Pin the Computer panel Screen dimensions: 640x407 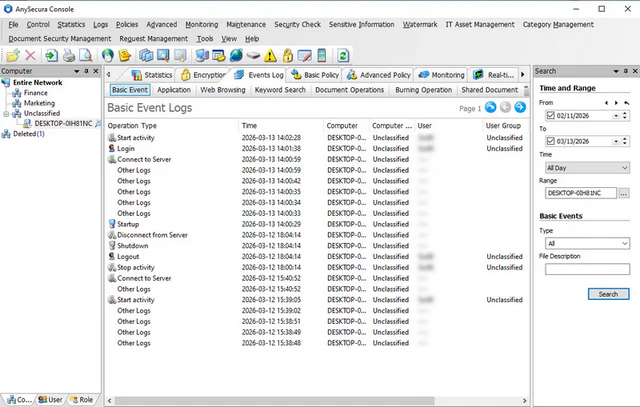click(x=86, y=71)
